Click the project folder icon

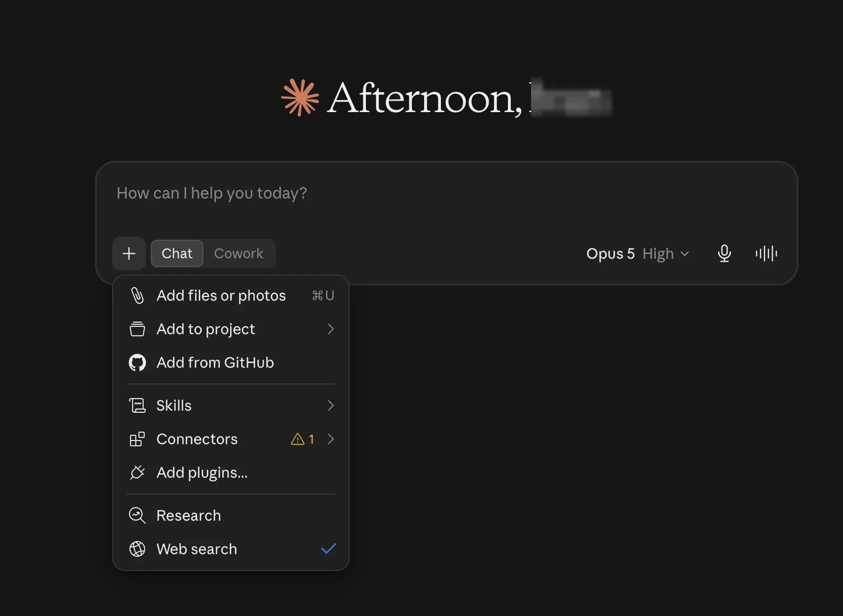137,329
